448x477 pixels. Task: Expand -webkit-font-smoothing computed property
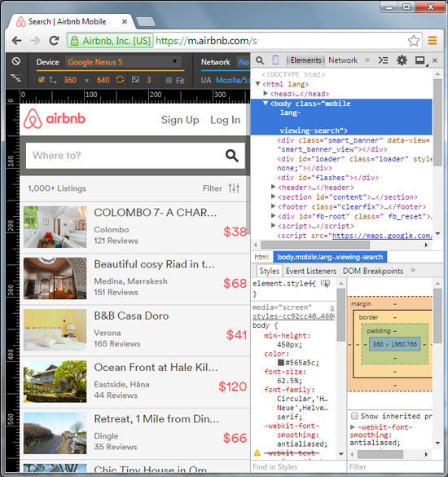[353, 426]
